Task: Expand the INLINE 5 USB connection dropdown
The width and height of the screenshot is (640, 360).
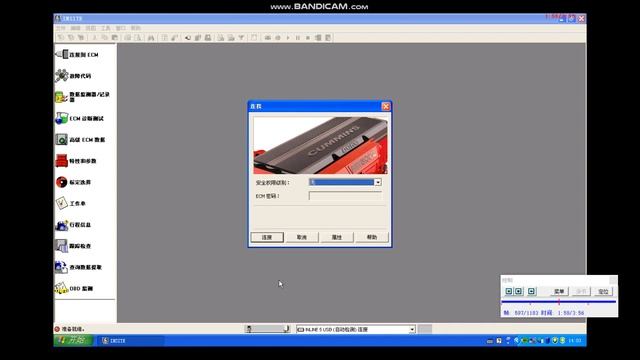Action: [412, 329]
